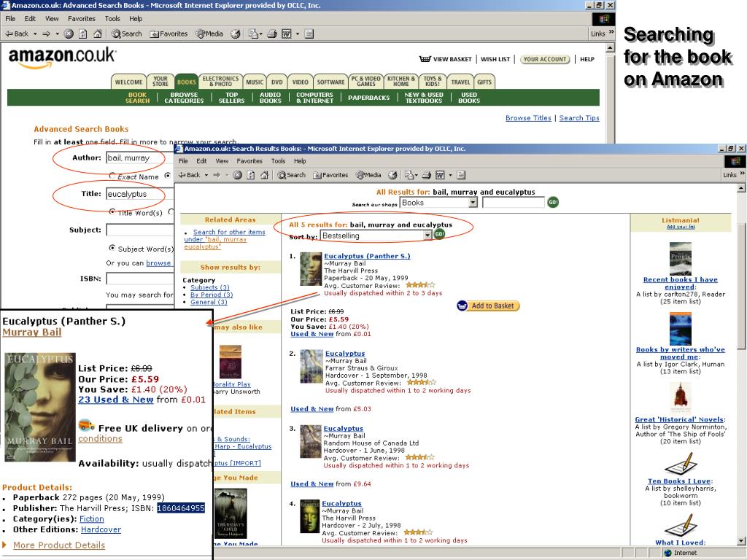This screenshot has width=747, height=560.
Task: Click Print icon in Search Results window toolbar
Action: [426, 175]
